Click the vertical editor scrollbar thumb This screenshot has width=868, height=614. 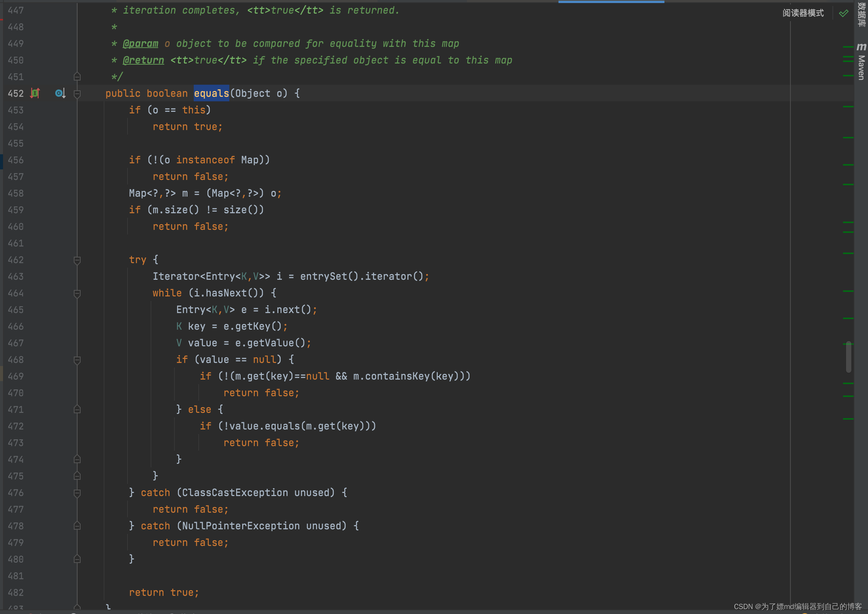[x=849, y=357]
